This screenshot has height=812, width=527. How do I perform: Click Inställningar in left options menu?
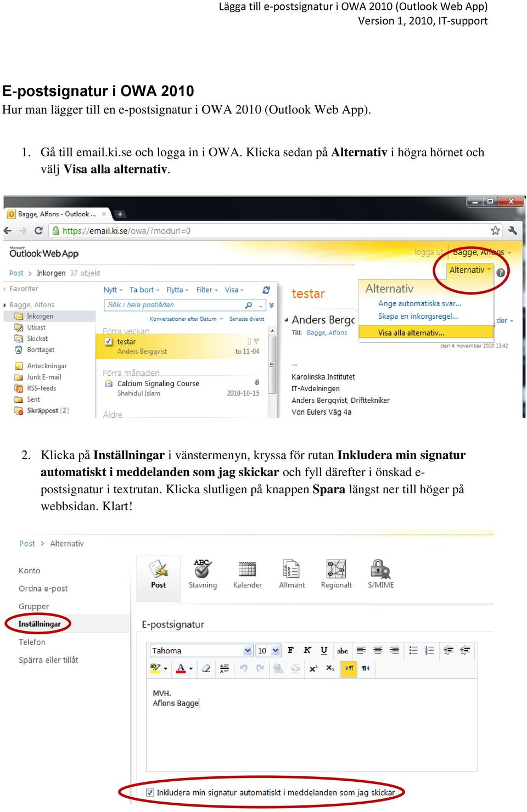[40, 624]
